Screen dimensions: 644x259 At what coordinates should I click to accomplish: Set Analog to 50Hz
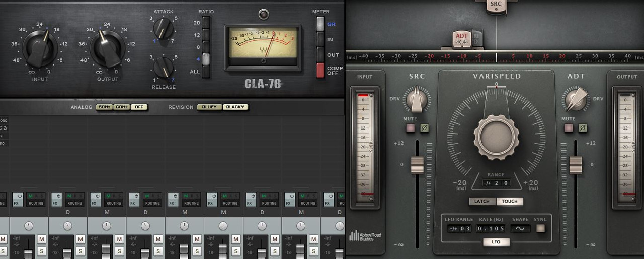[104, 107]
